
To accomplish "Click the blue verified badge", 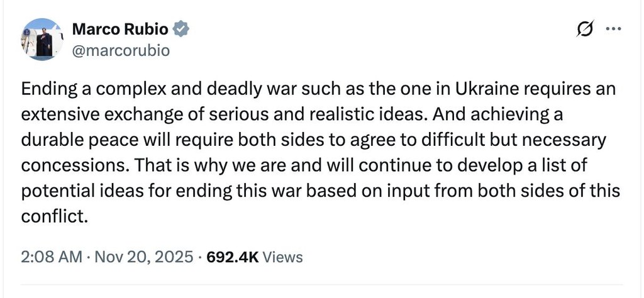I will pos(181,29).
